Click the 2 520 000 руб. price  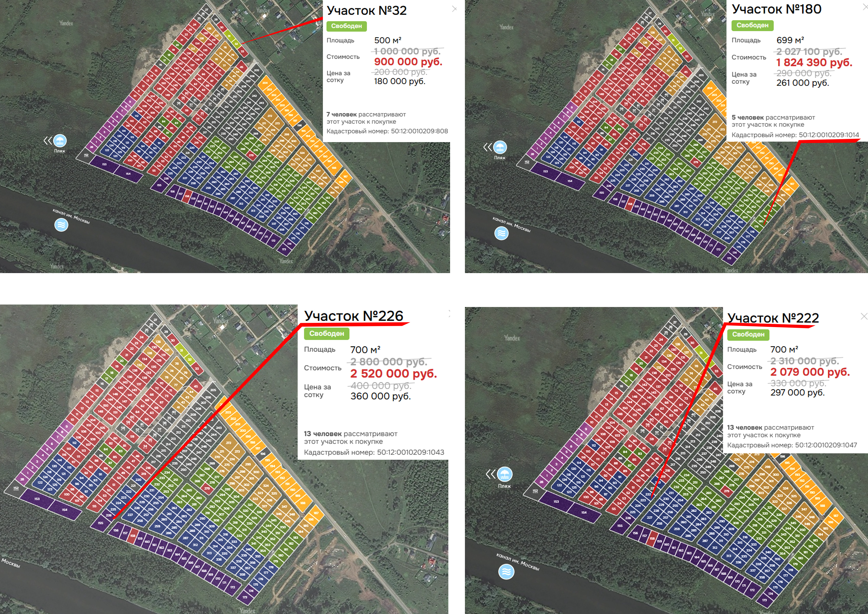coord(394,373)
